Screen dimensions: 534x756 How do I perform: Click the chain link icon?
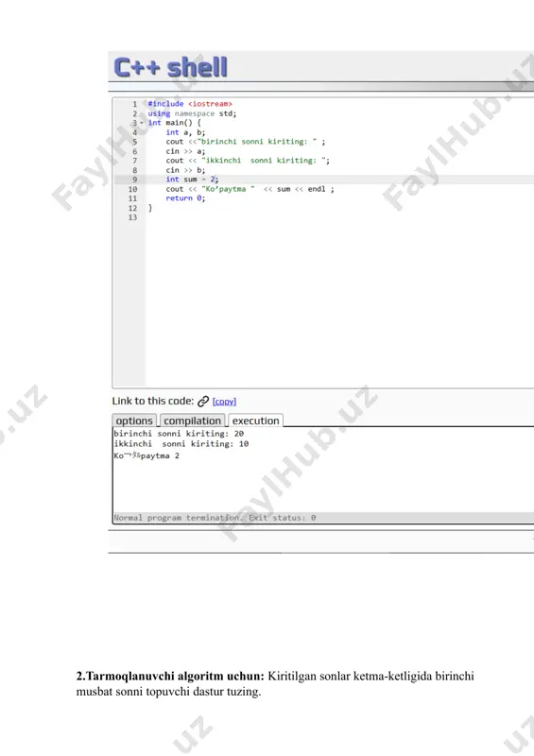click(x=203, y=401)
